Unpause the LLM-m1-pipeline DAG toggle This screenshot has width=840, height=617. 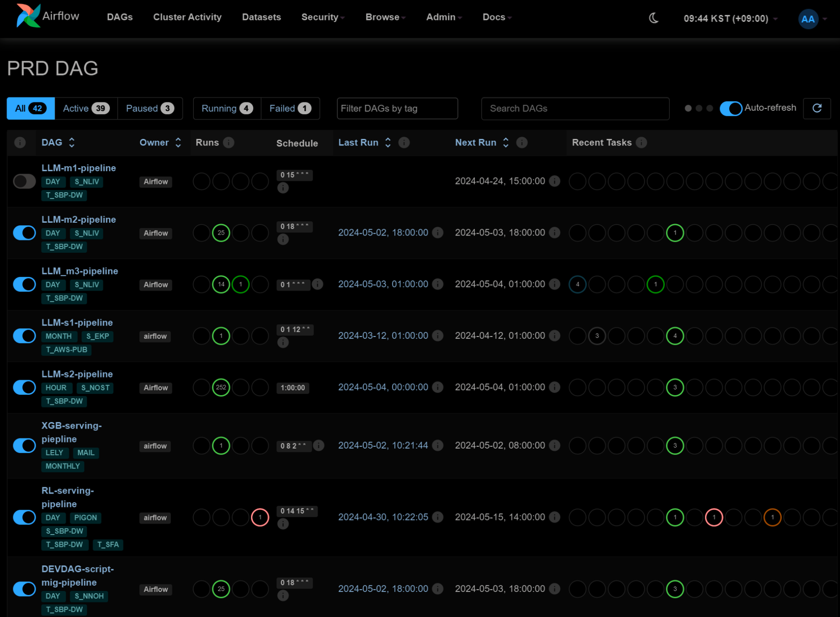24,181
